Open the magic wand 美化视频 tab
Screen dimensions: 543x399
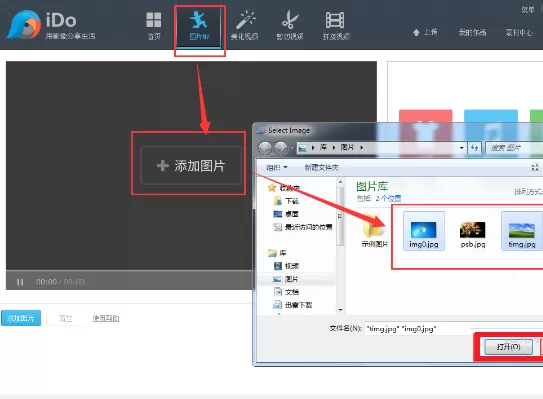click(244, 26)
